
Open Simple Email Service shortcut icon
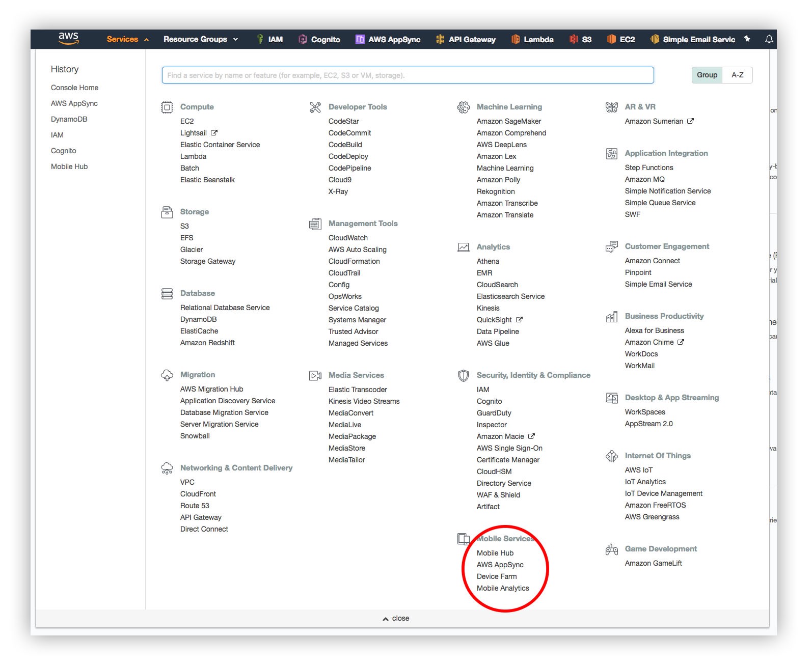click(655, 39)
